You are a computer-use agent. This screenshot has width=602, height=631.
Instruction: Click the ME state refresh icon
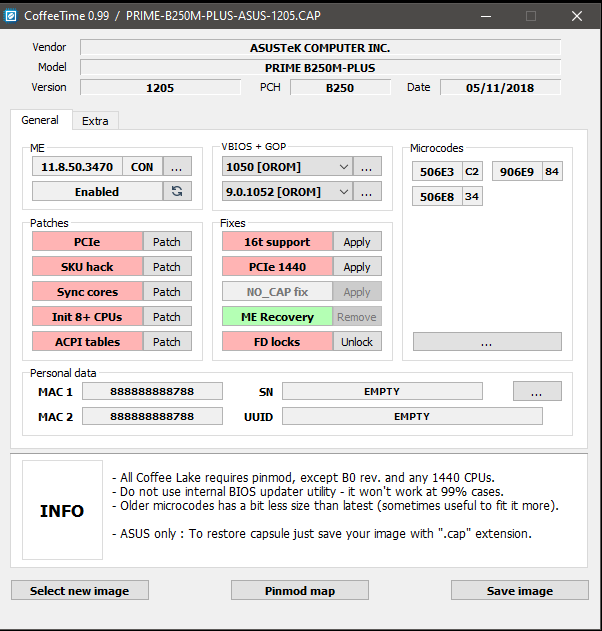[x=177, y=191]
